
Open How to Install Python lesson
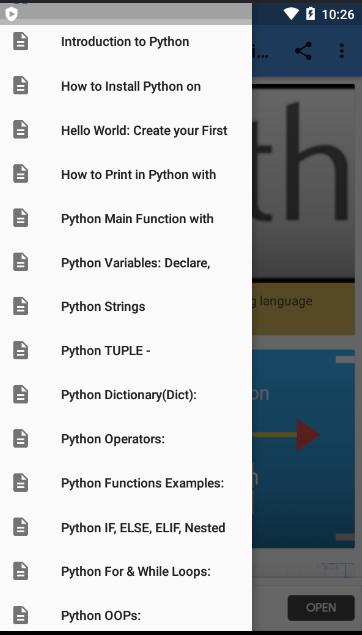tap(126, 86)
